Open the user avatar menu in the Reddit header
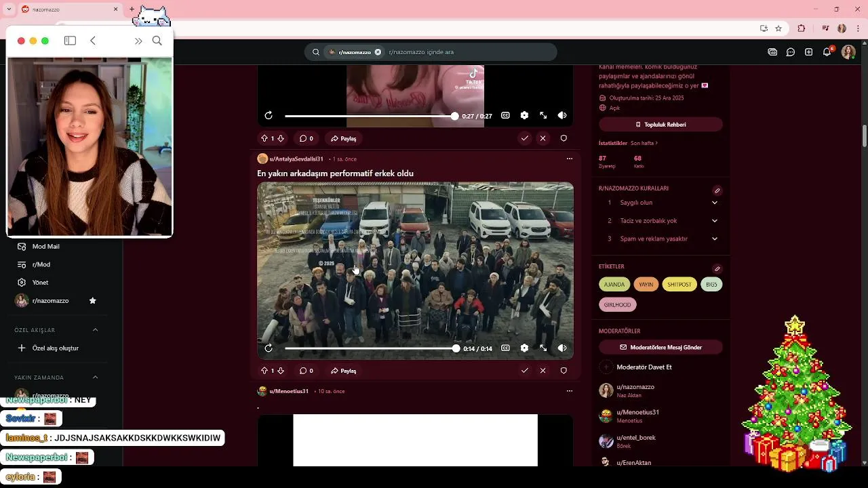 click(x=848, y=52)
